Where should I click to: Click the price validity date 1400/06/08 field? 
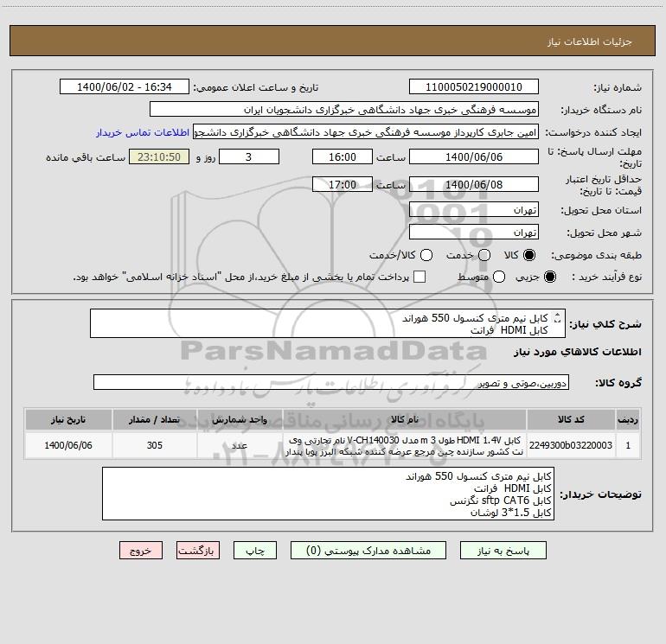tap(474, 184)
